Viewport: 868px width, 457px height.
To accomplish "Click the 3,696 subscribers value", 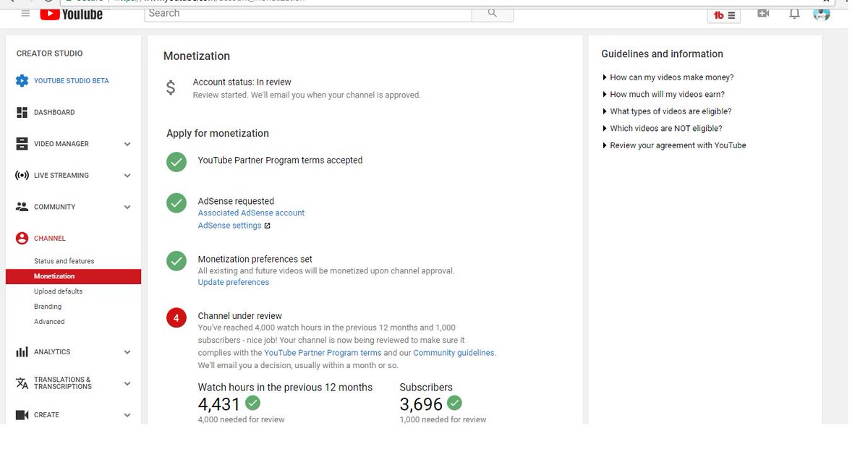I will pyautogui.click(x=421, y=404).
